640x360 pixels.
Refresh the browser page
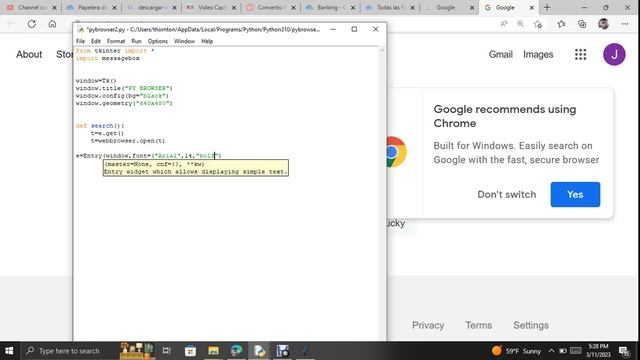[31, 24]
